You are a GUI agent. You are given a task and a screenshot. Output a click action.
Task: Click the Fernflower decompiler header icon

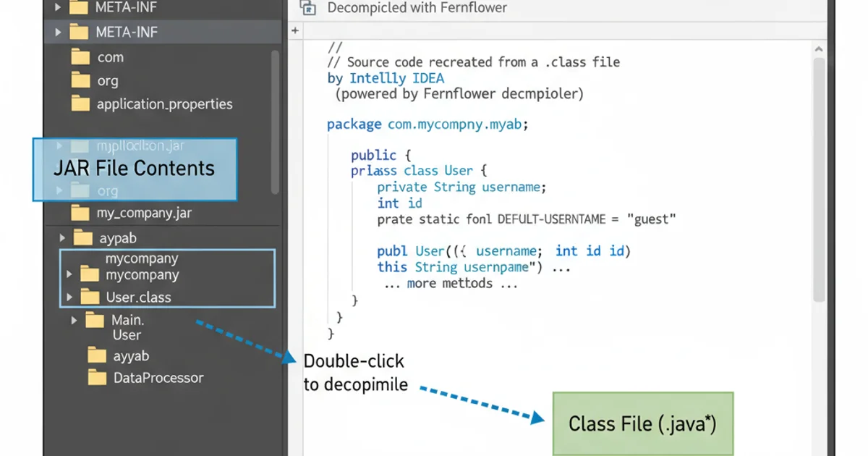(x=310, y=8)
